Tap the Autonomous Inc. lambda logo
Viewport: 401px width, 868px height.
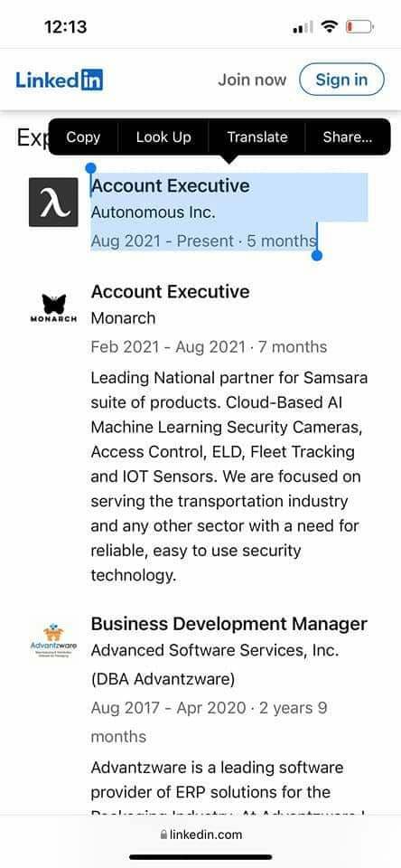(53, 202)
